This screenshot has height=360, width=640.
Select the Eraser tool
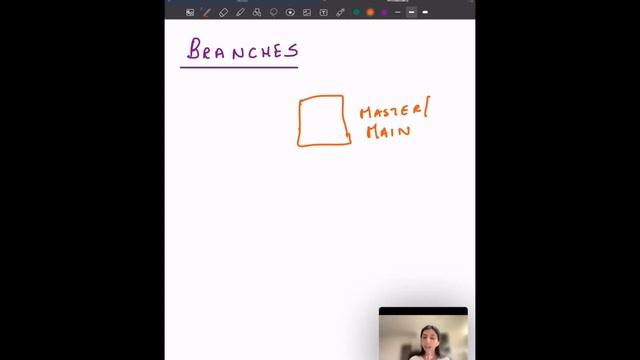(223, 13)
